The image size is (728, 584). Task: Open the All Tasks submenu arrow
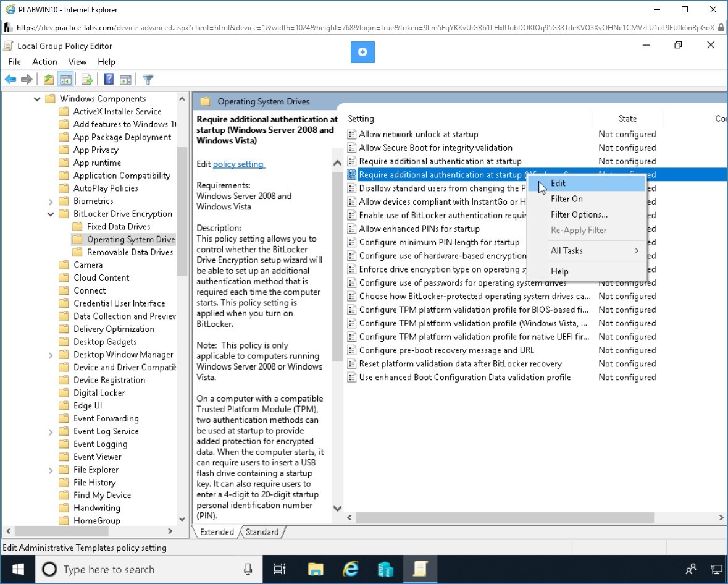click(637, 250)
